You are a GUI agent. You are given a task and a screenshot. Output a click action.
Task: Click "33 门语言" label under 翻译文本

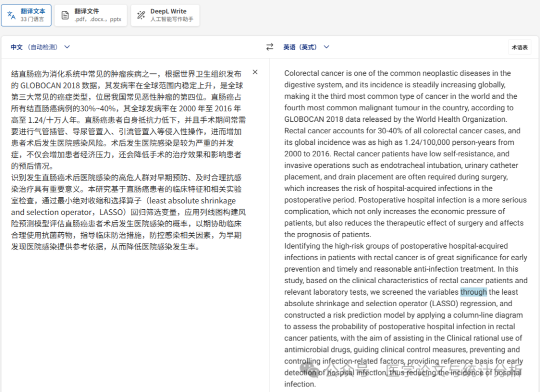pyautogui.click(x=32, y=19)
